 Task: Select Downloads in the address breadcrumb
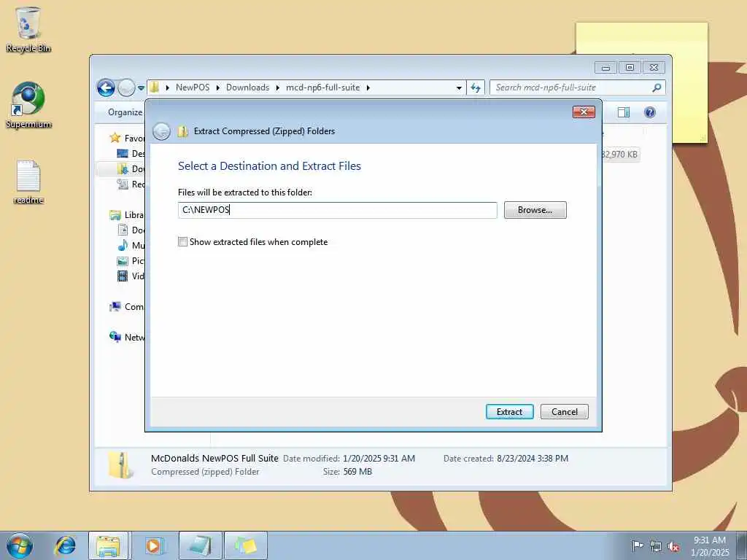[247, 87]
